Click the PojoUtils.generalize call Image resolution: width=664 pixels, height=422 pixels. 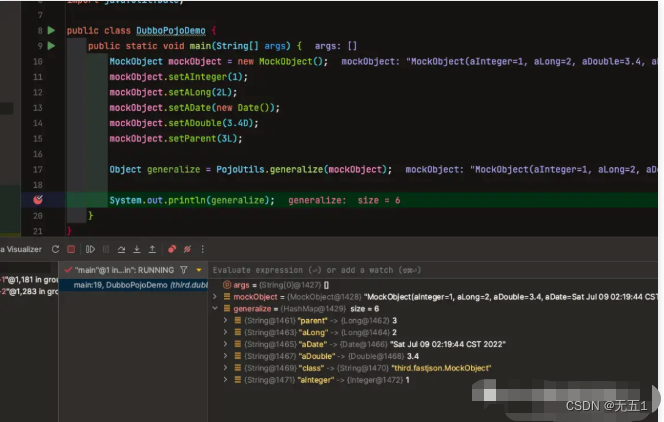304,169
